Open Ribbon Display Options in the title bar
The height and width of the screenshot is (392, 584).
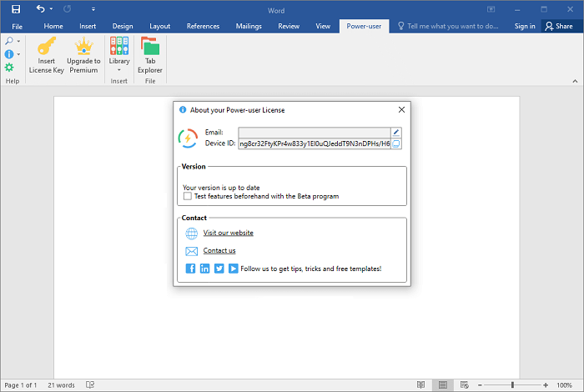(x=491, y=9)
